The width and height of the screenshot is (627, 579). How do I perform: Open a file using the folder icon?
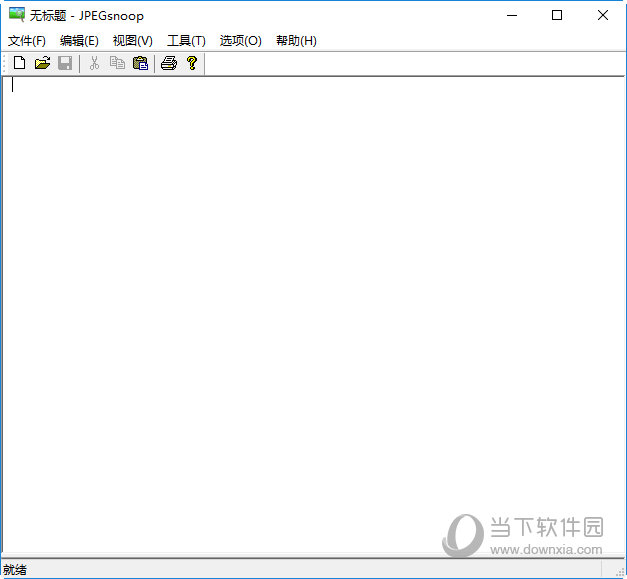pyautogui.click(x=42, y=63)
